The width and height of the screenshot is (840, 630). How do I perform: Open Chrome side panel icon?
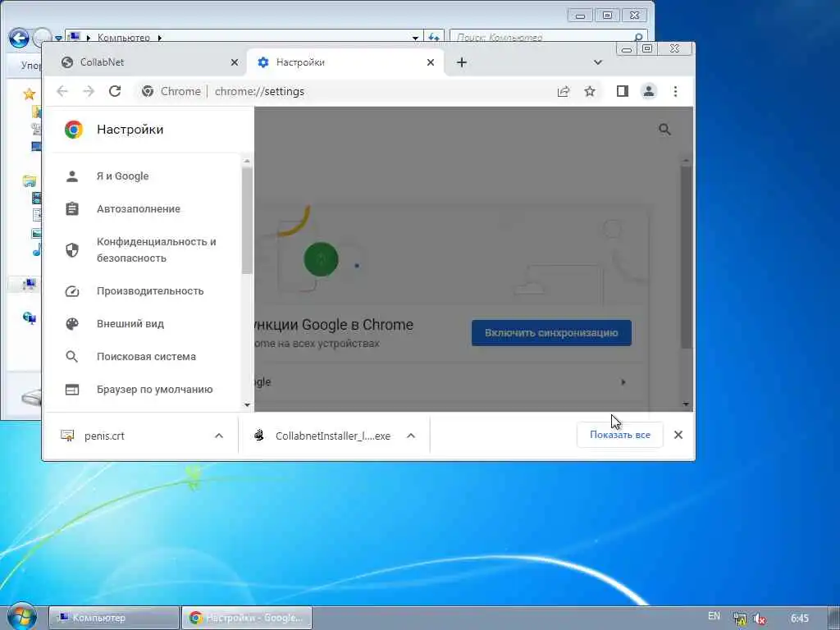click(622, 91)
